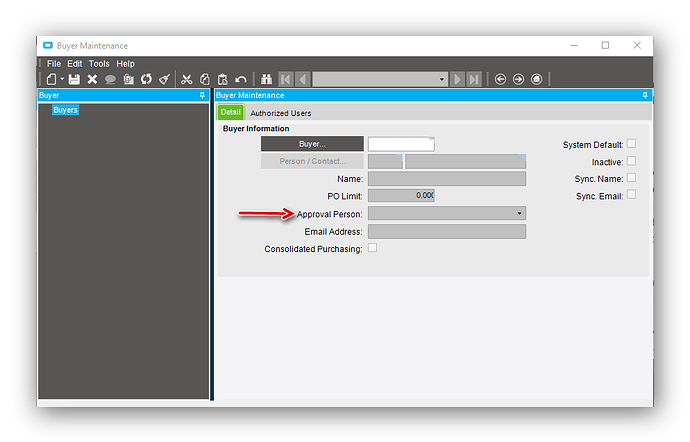
Task: Click into the Name field
Action: pos(447,179)
